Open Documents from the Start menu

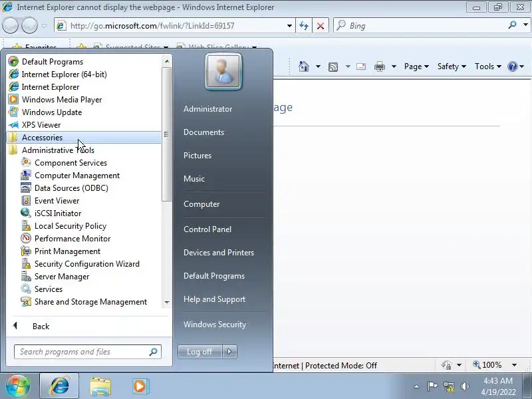(x=204, y=132)
